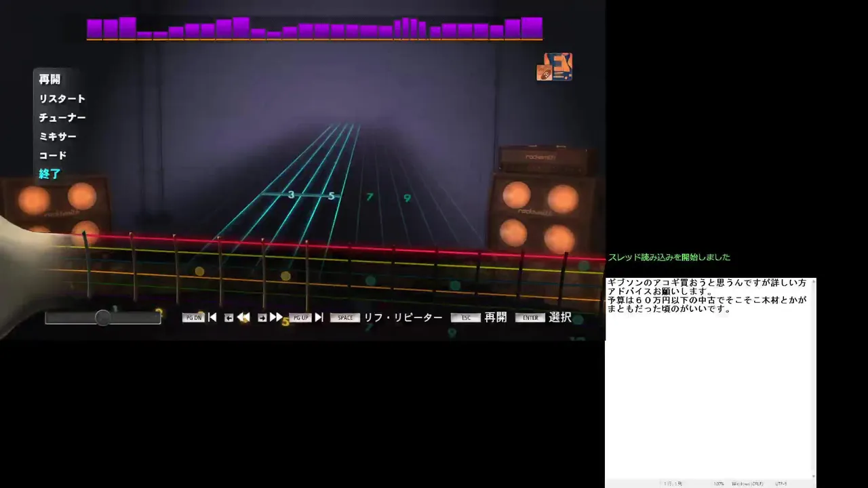
Task: Click the fret number 3 on note highway
Action: (292, 195)
